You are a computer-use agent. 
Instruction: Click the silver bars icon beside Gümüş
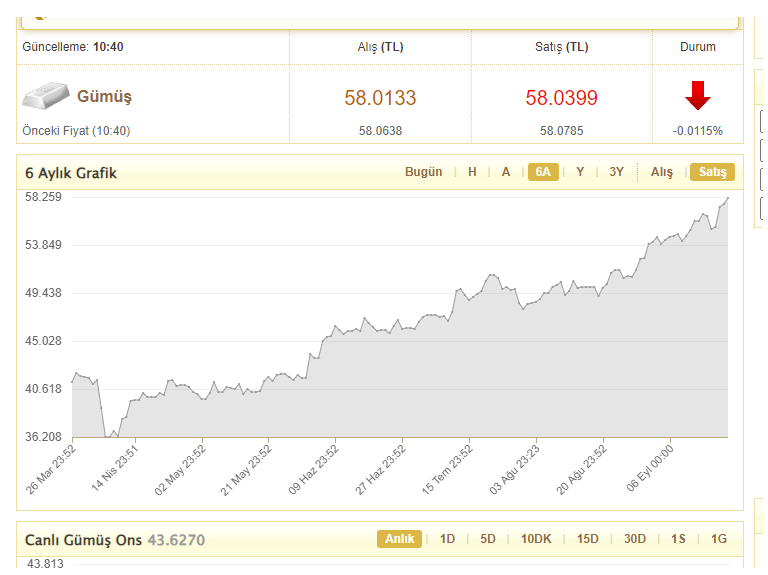[46, 96]
